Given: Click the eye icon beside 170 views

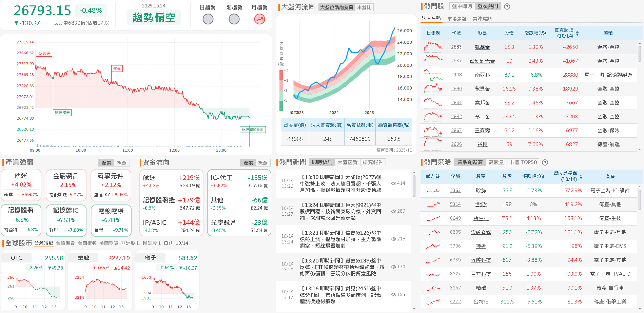Looking at the screenshot, I should coord(393,267).
